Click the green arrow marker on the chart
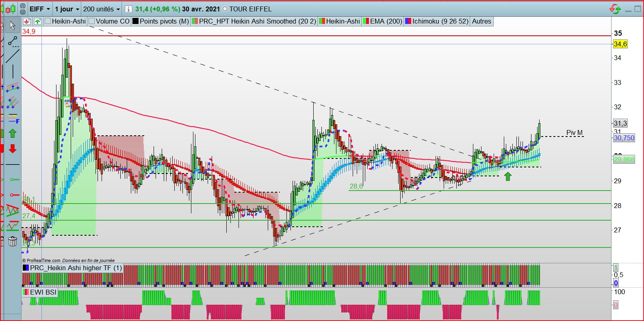The image size is (644, 321). (508, 176)
